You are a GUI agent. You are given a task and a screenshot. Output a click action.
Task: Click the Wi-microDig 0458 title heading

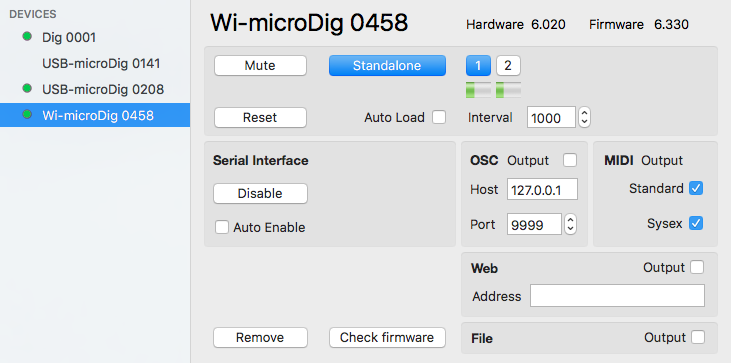pos(309,23)
